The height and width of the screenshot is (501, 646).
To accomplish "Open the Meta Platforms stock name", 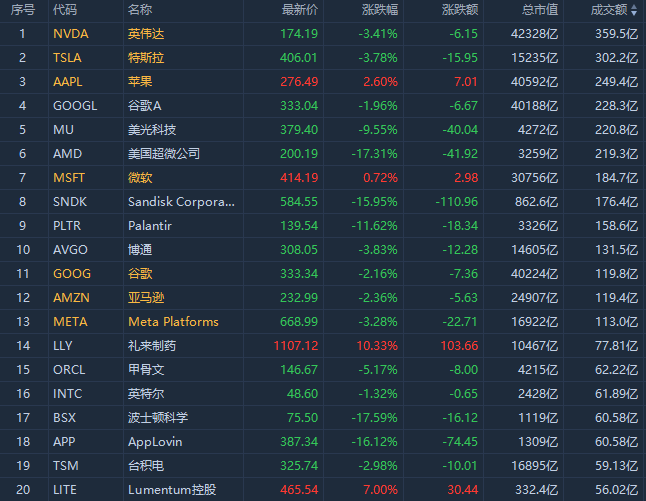I will click(173, 321).
